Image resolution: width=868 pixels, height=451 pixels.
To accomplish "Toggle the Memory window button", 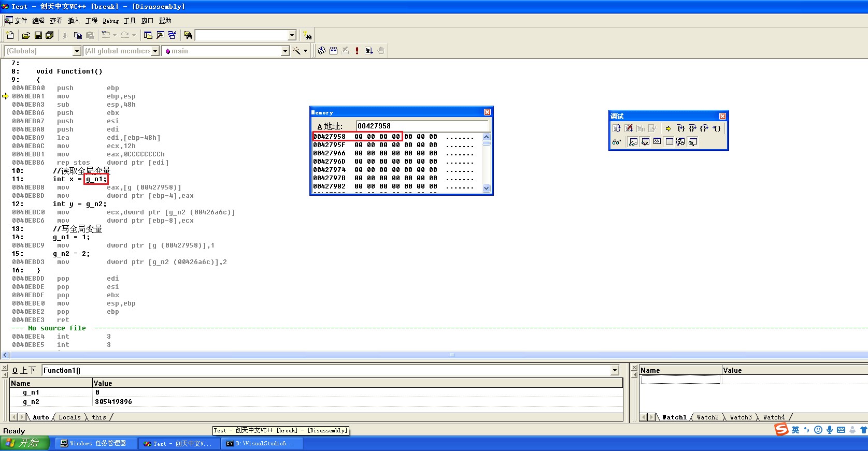I will [669, 142].
